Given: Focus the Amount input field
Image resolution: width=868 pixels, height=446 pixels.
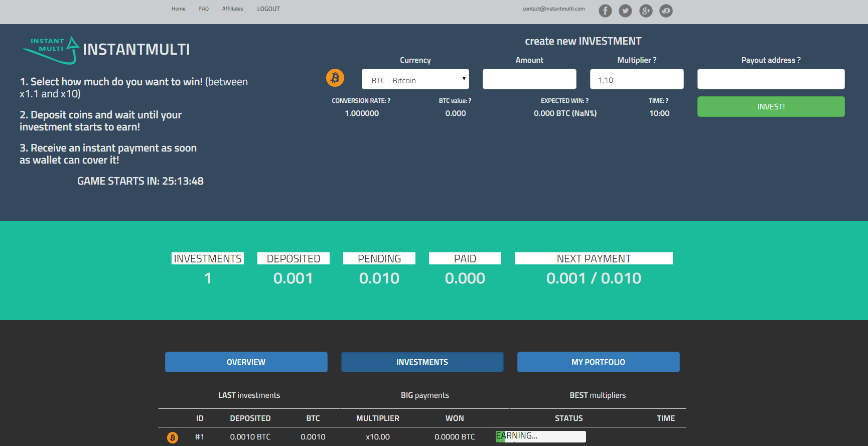Looking at the screenshot, I should [x=529, y=79].
